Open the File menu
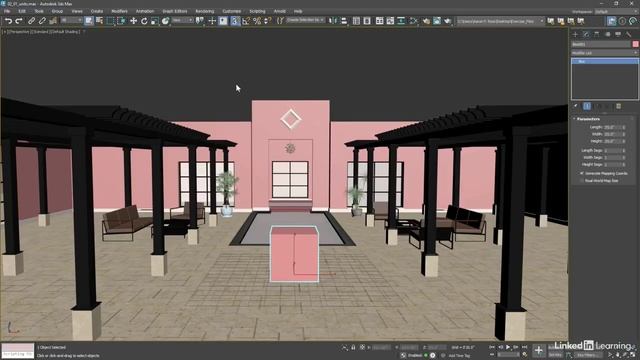Screen dimensions: 640x360 click(7, 11)
